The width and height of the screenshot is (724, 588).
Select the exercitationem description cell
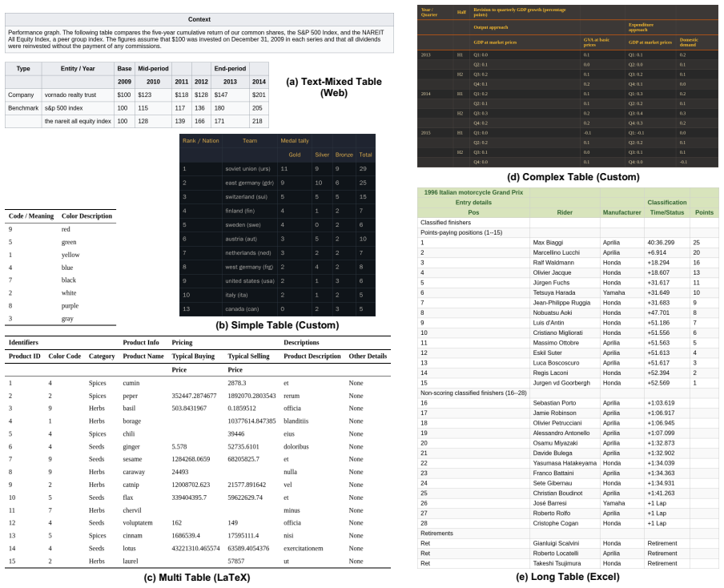click(x=304, y=549)
